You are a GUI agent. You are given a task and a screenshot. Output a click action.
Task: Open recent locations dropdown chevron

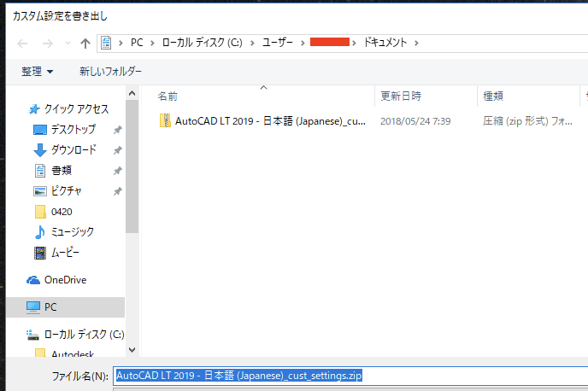pyautogui.click(x=68, y=43)
